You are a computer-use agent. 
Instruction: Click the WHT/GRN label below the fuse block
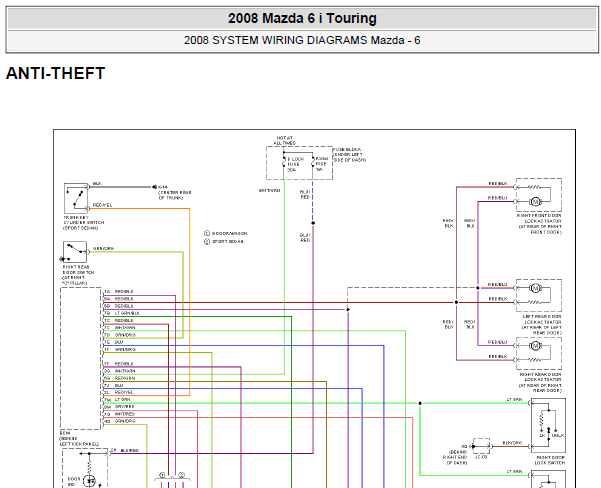tap(269, 190)
